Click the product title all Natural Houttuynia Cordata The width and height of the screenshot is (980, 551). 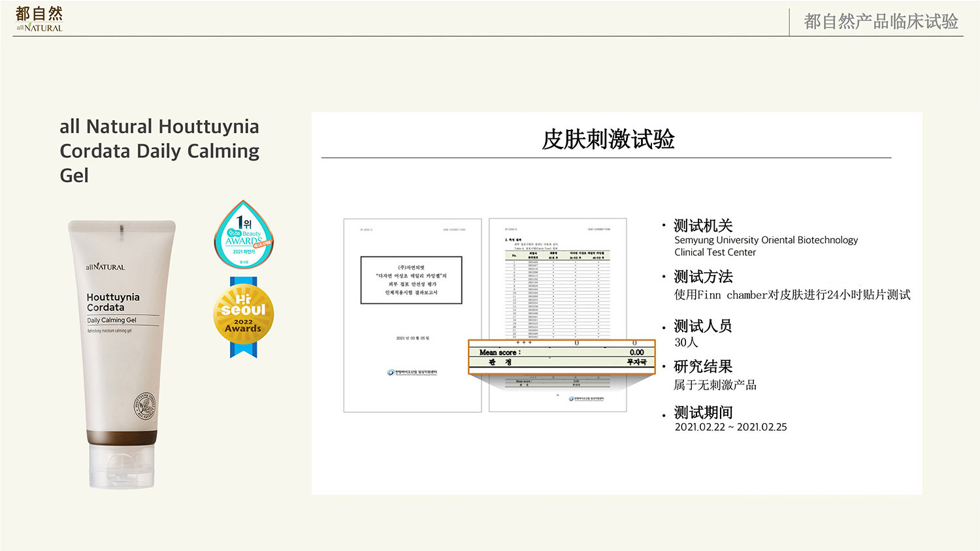159,151
